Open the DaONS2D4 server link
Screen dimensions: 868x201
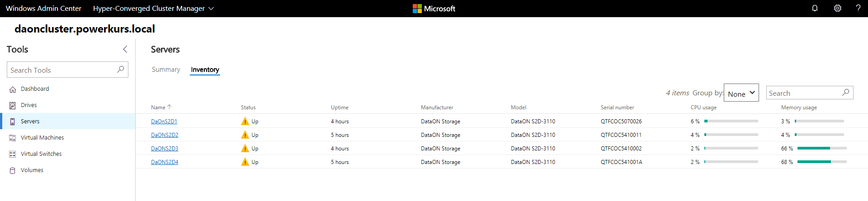click(x=165, y=162)
